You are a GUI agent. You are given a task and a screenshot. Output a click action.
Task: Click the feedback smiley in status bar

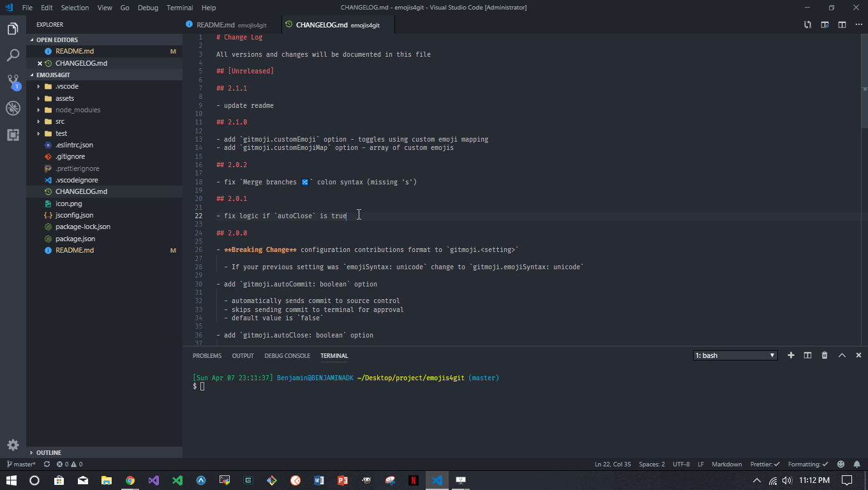(x=841, y=464)
